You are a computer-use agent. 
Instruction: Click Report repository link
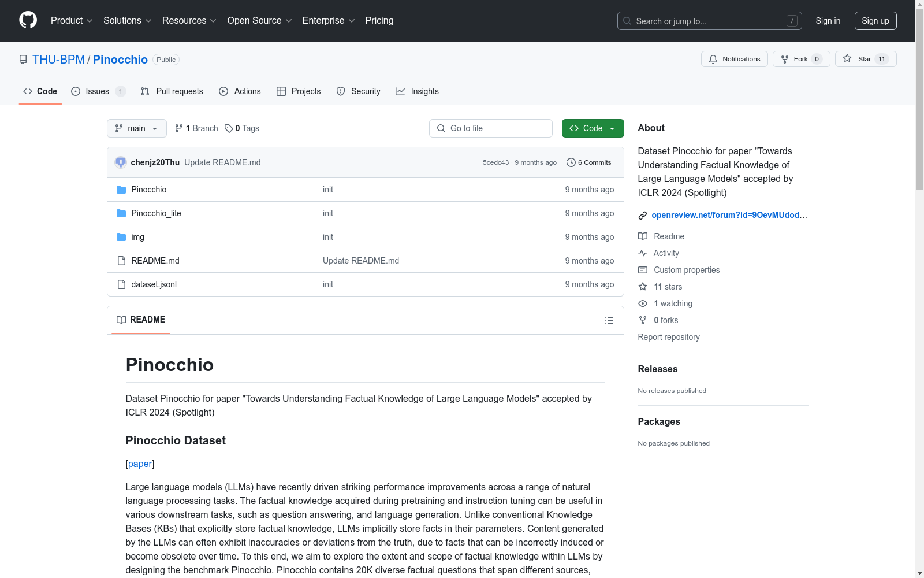point(669,337)
